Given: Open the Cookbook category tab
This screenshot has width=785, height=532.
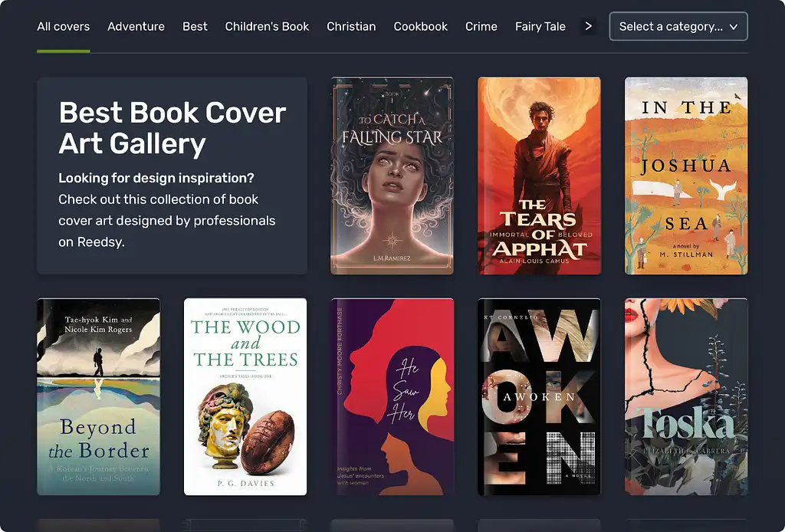Looking at the screenshot, I should 420,26.
